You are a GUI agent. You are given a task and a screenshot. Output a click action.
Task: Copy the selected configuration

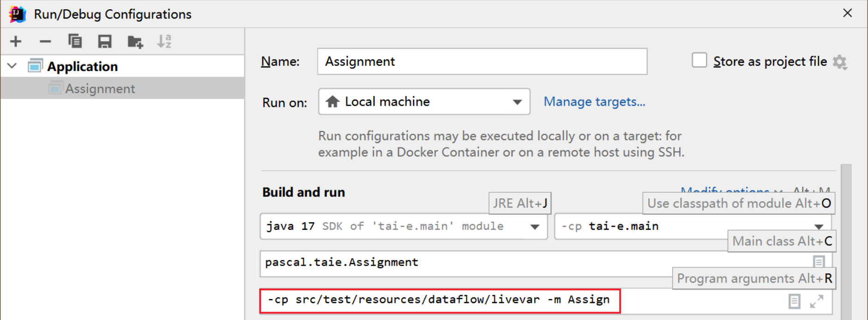(75, 41)
